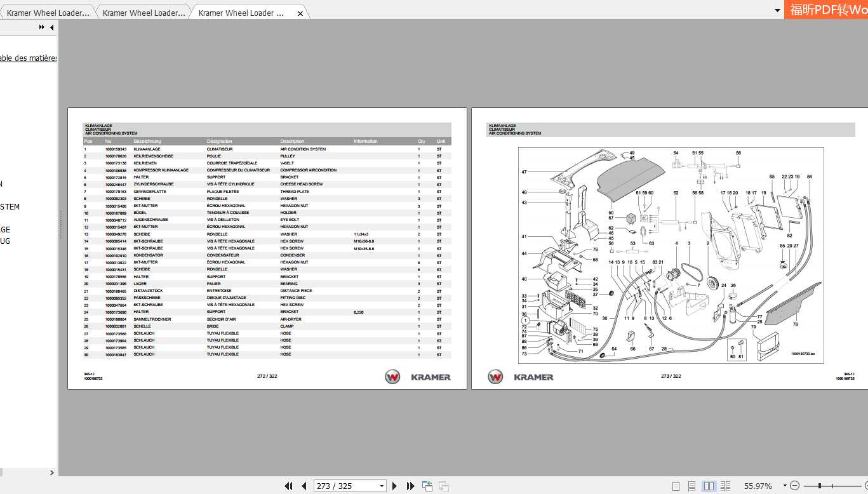Switch to continuous facing layout
The width and height of the screenshot is (868, 494).
[725, 486]
